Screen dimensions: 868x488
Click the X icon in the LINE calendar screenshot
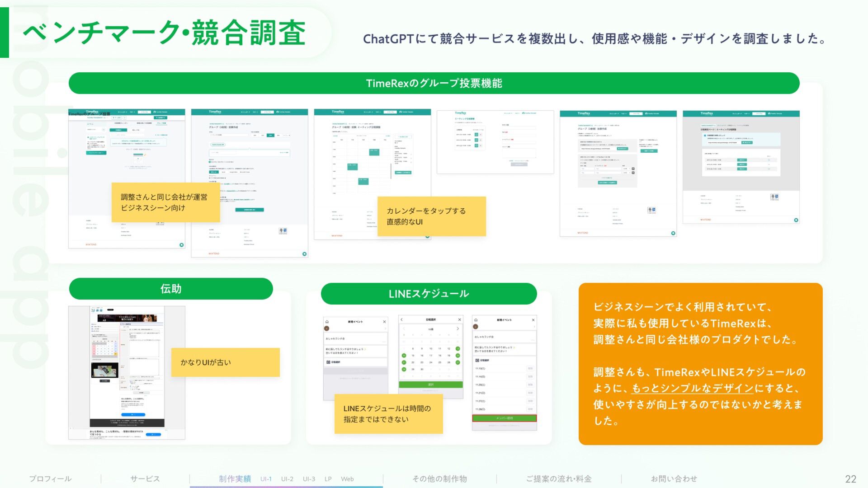(459, 319)
